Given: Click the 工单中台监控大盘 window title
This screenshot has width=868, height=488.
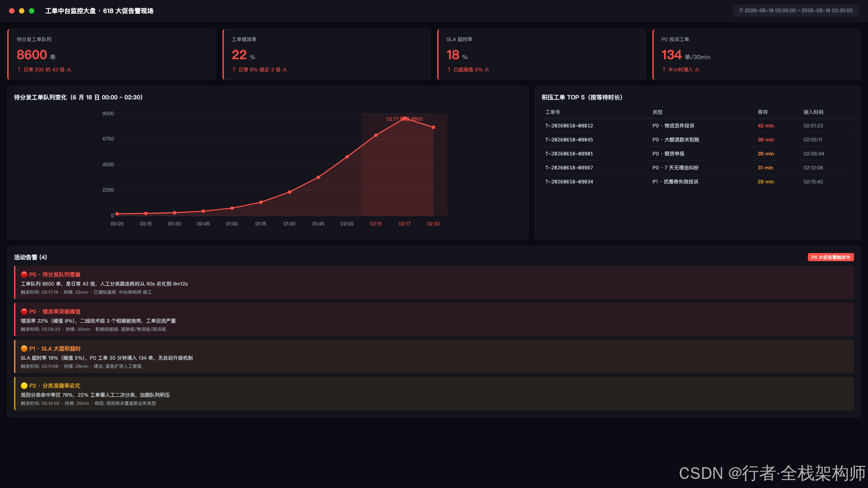Looking at the screenshot, I should click(x=99, y=11).
